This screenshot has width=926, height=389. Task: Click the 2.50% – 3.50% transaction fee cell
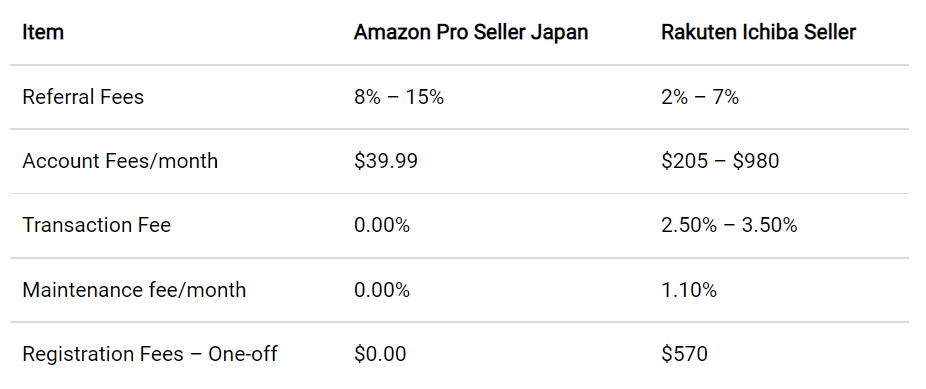[729, 225]
